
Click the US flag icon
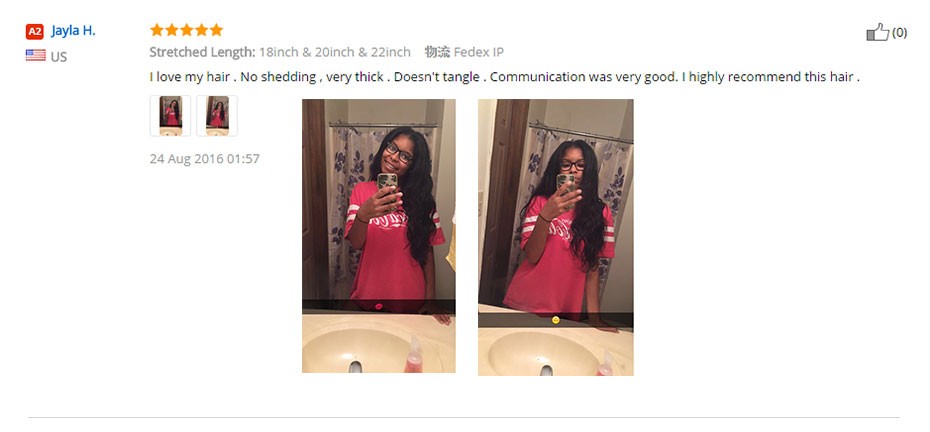[x=36, y=56]
